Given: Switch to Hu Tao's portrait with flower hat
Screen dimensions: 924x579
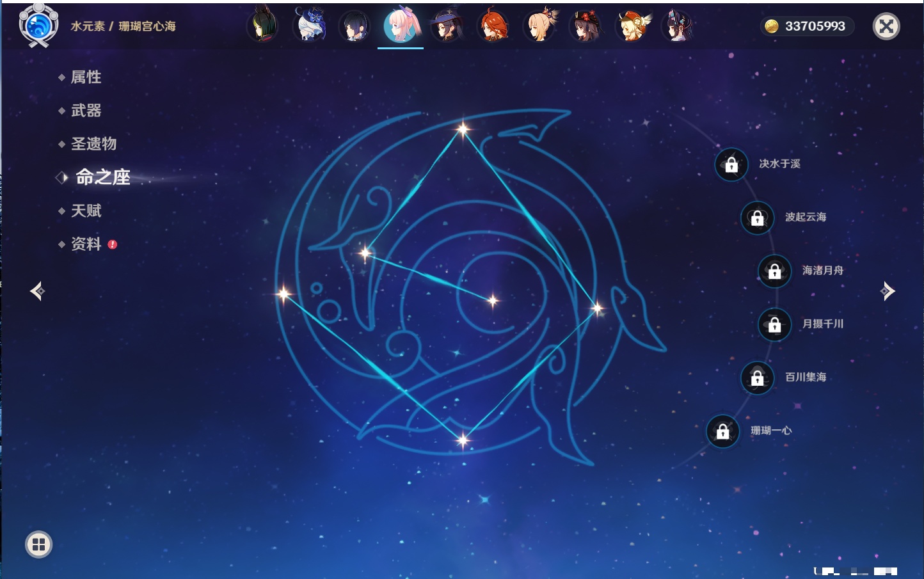Looking at the screenshot, I should click(585, 26).
